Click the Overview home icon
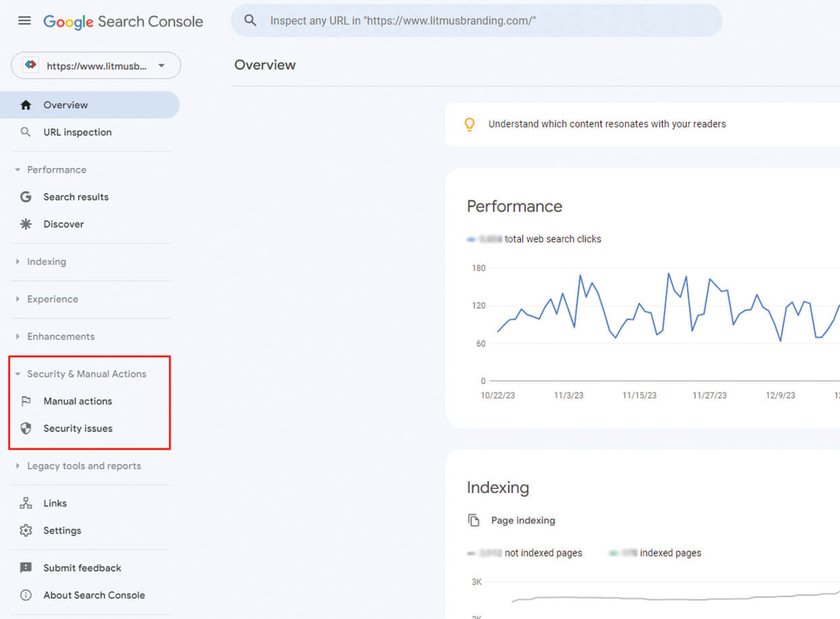Image resolution: width=840 pixels, height=619 pixels. pyautogui.click(x=25, y=104)
